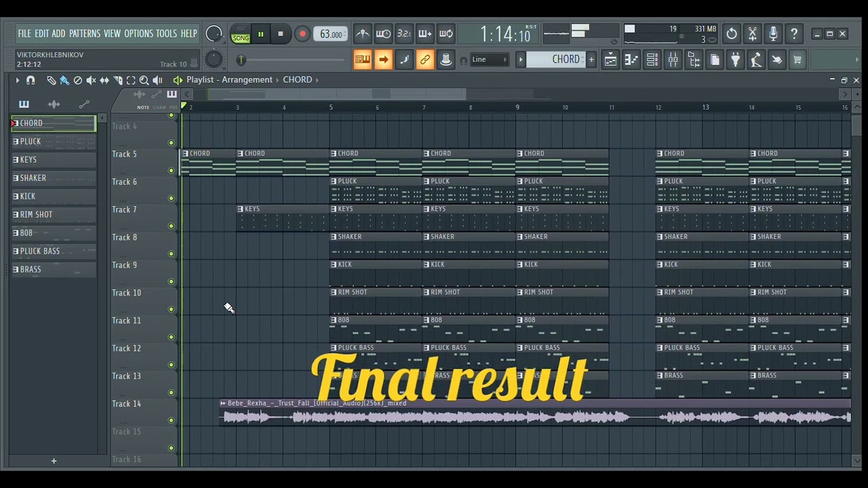868x488 pixels.
Task: Add a new pattern with plus button
Action: (591, 60)
